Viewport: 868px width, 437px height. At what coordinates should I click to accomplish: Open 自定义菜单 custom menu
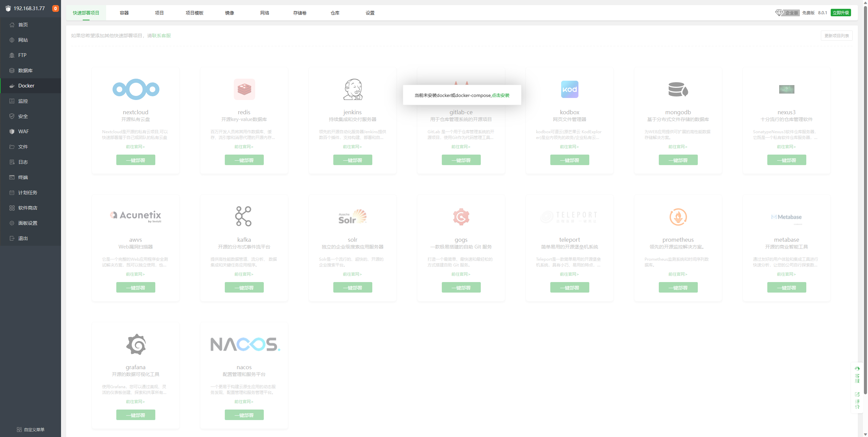31,430
